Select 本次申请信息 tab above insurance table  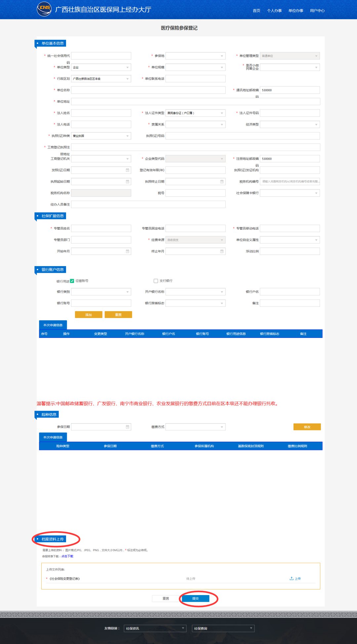tap(53, 437)
